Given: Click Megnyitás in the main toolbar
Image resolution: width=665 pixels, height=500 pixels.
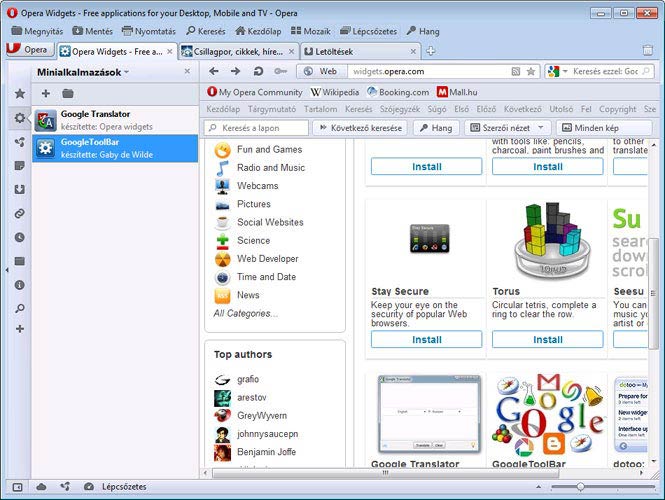Looking at the screenshot, I should 37,31.
